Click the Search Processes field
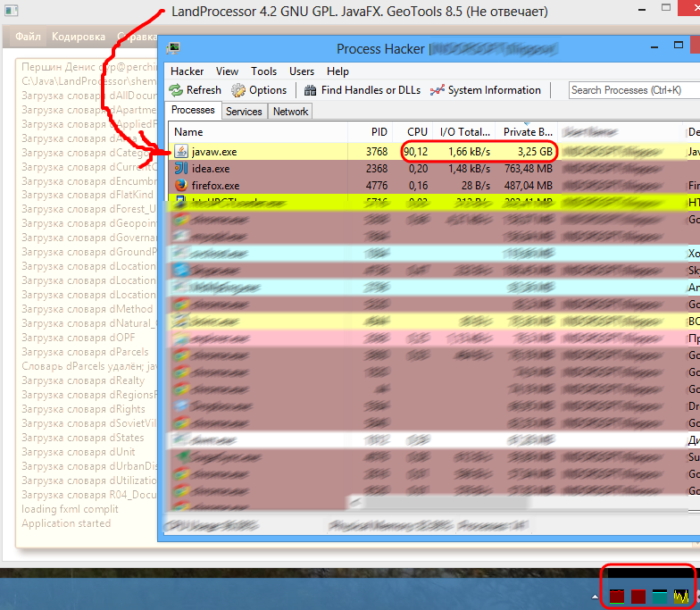 634,90
